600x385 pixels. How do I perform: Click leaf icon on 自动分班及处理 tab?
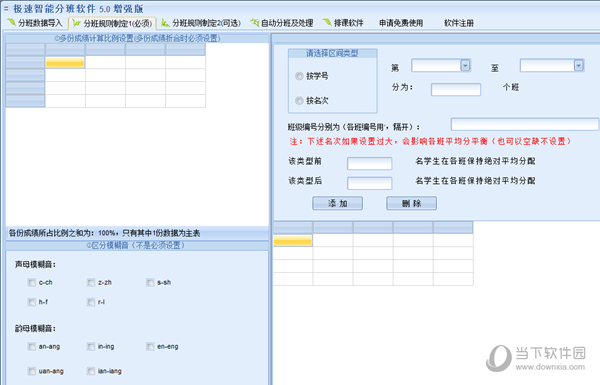pyautogui.click(x=254, y=23)
